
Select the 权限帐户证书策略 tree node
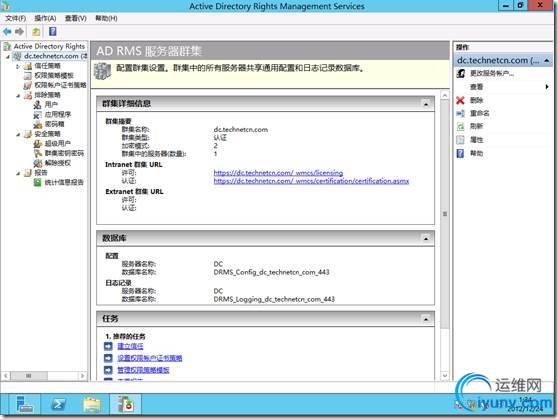tap(60, 85)
